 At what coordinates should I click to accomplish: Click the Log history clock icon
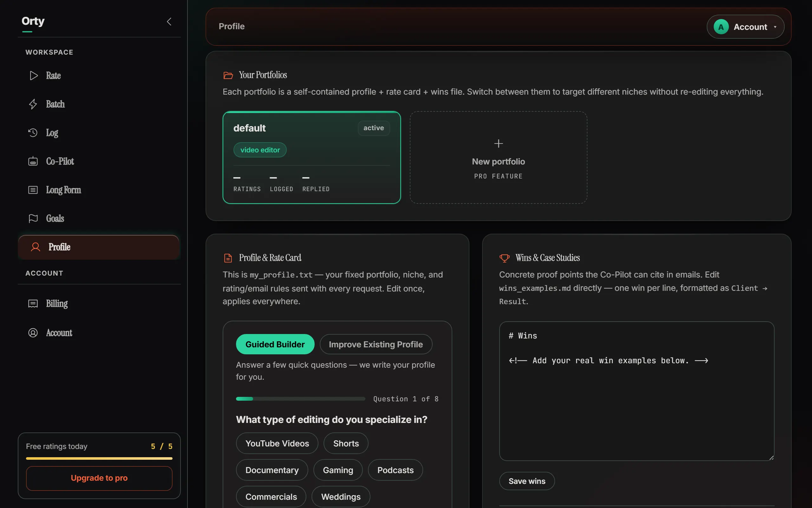coord(33,133)
